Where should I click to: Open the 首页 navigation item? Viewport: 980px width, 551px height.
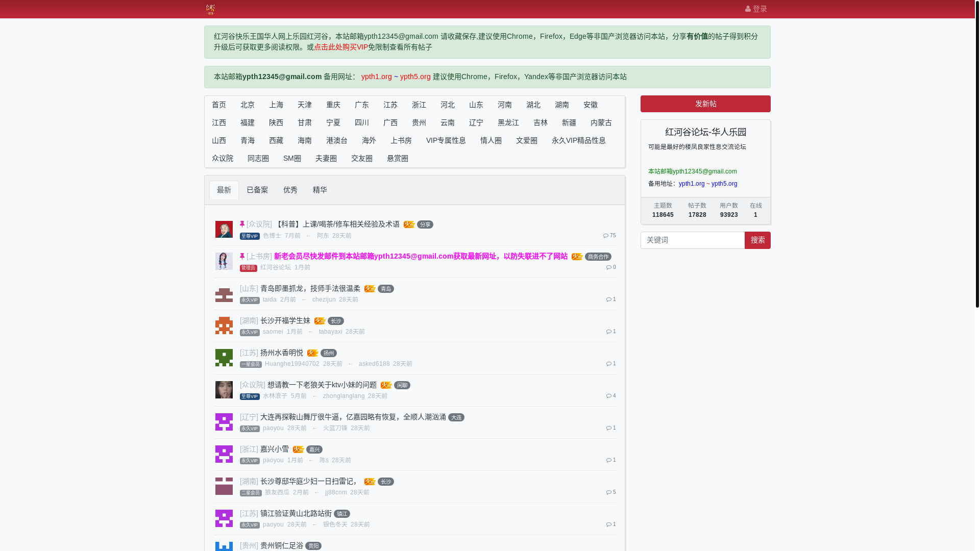(x=219, y=105)
